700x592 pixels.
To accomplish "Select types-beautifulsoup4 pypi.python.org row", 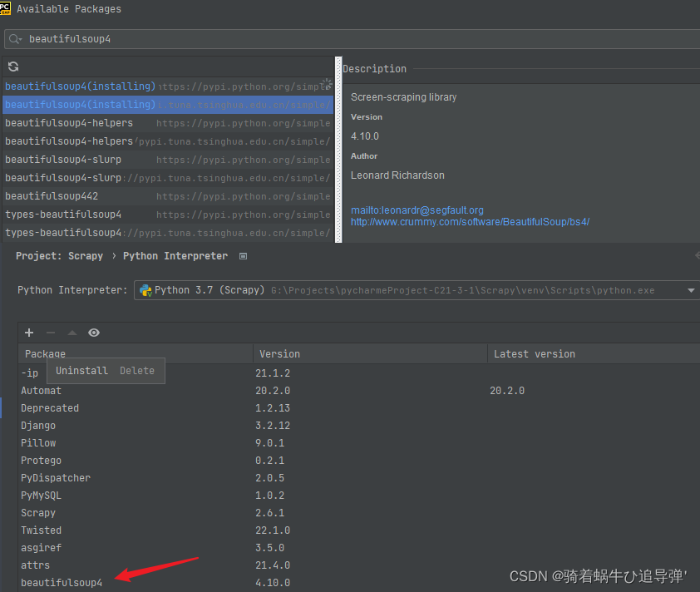I will tap(168, 215).
